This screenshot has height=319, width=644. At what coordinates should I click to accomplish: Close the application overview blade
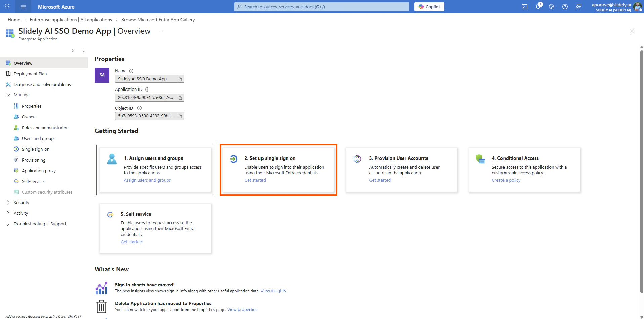pyautogui.click(x=632, y=31)
